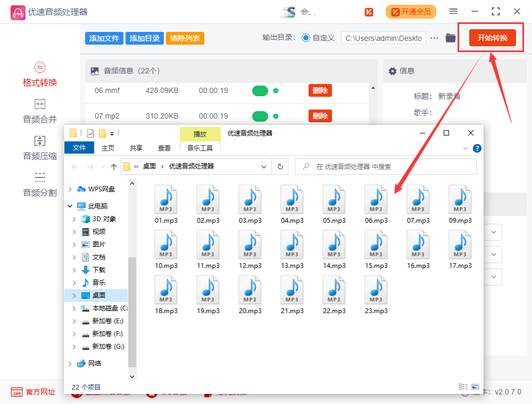Click Explorer back arrow

click(74, 167)
